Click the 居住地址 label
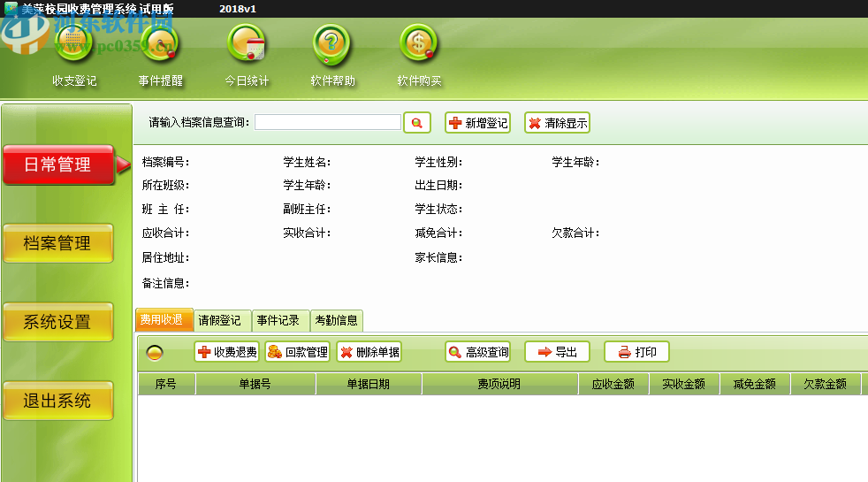This screenshot has height=482, width=868. (165, 257)
